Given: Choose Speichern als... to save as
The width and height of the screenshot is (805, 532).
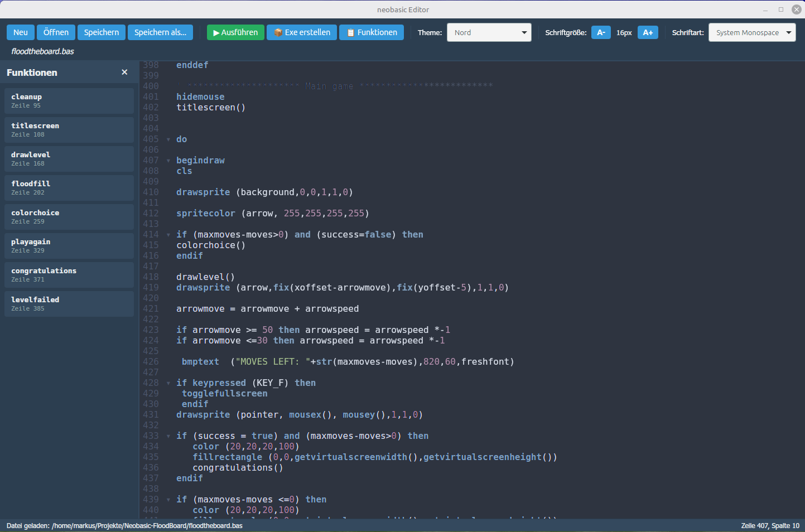Looking at the screenshot, I should click(x=161, y=32).
